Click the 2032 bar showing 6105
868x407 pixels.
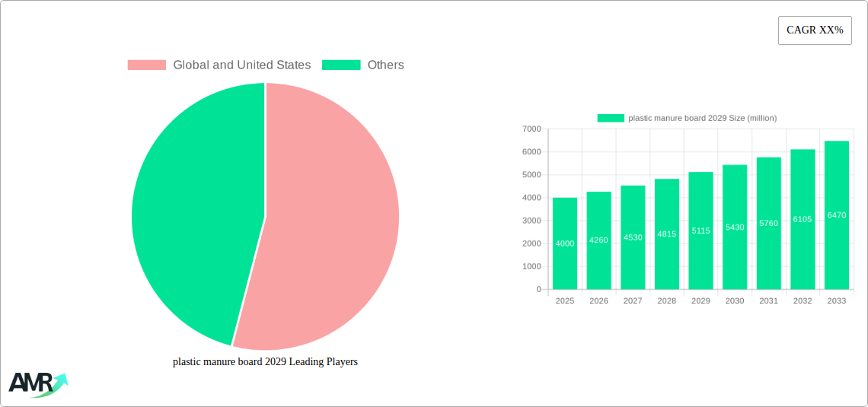pyautogui.click(x=803, y=219)
